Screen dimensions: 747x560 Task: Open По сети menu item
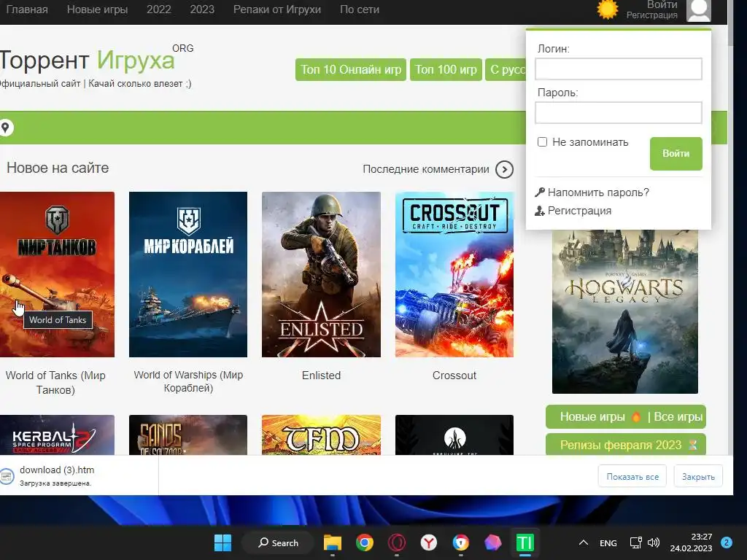(x=360, y=9)
